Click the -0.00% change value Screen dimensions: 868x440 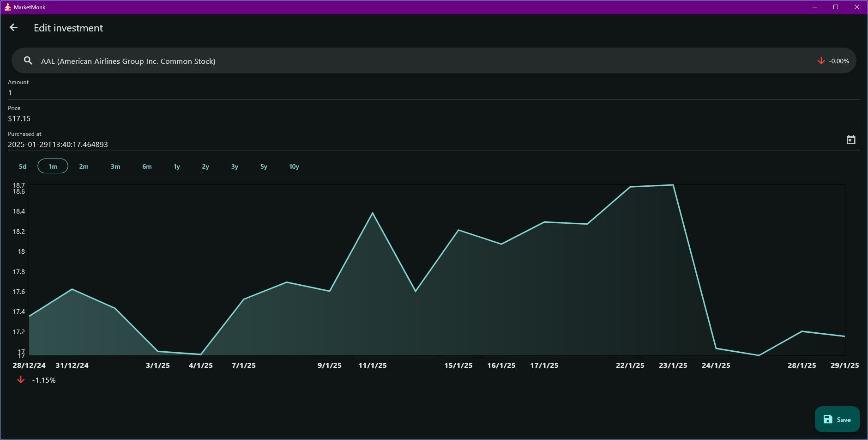tap(839, 61)
